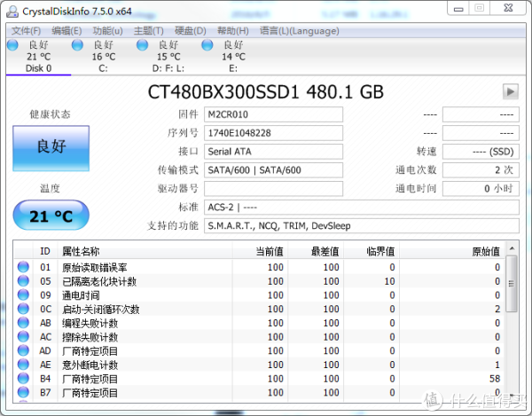Click the interface field Serial ATA
Screen dimensions: 532x416
click(x=273, y=152)
